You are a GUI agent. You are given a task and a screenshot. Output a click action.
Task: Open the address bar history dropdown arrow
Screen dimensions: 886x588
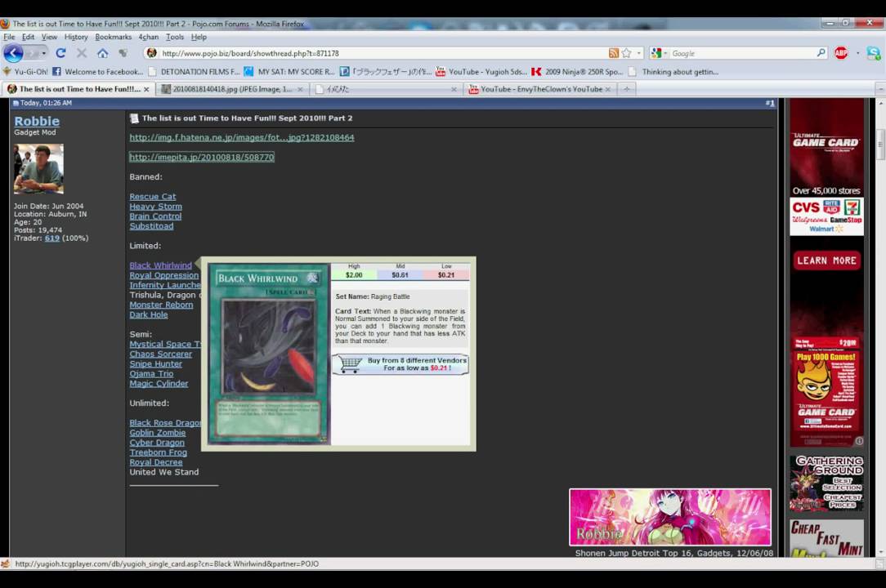point(639,53)
